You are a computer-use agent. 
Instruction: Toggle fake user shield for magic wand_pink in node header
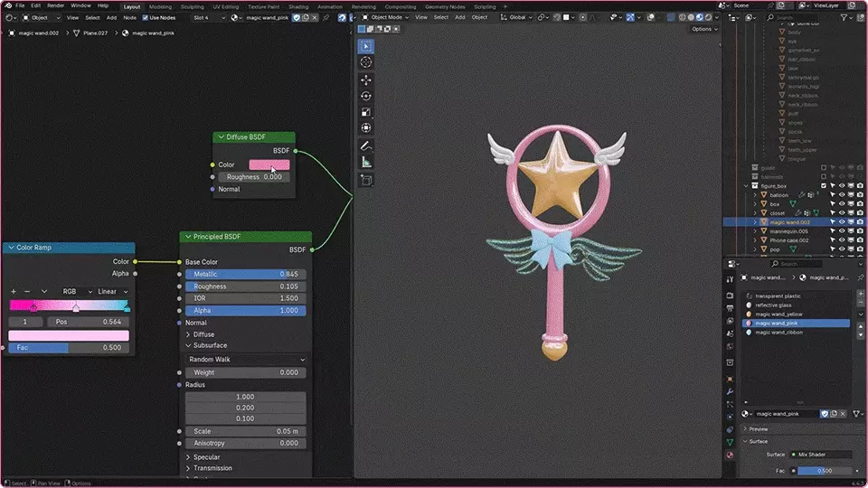297,18
